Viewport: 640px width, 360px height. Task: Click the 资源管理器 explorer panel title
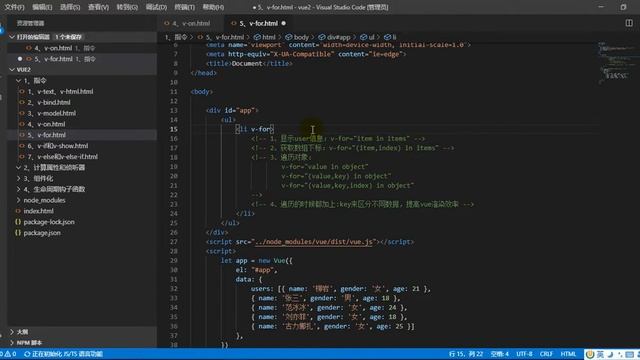(31, 23)
